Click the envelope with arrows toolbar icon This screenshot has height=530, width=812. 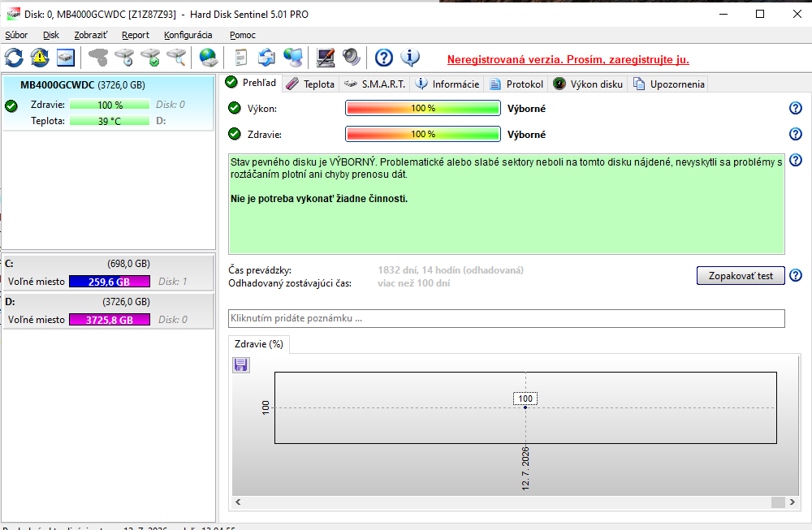click(266, 58)
